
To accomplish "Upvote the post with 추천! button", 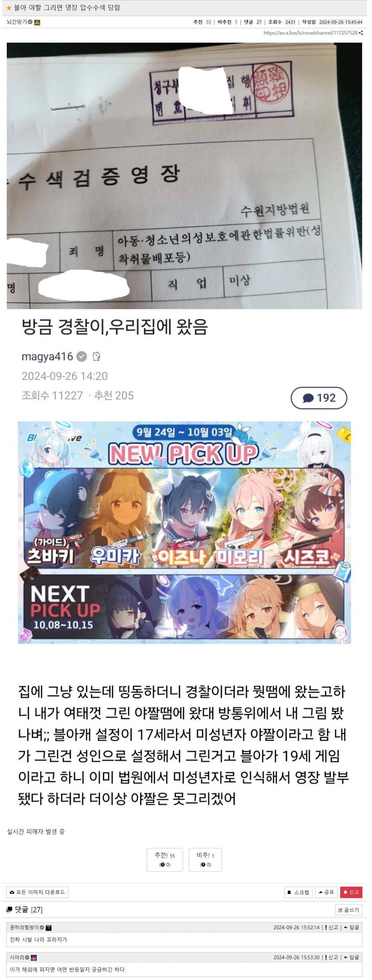I will coord(165,860).
